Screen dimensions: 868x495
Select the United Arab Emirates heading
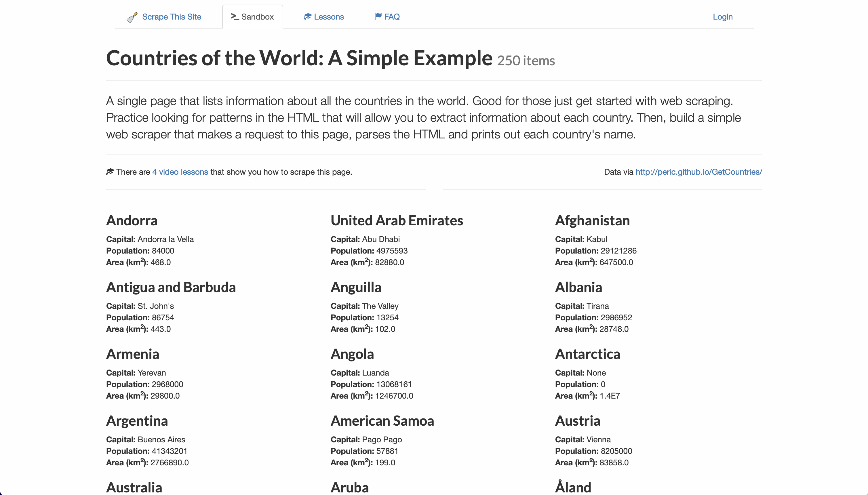(x=397, y=221)
